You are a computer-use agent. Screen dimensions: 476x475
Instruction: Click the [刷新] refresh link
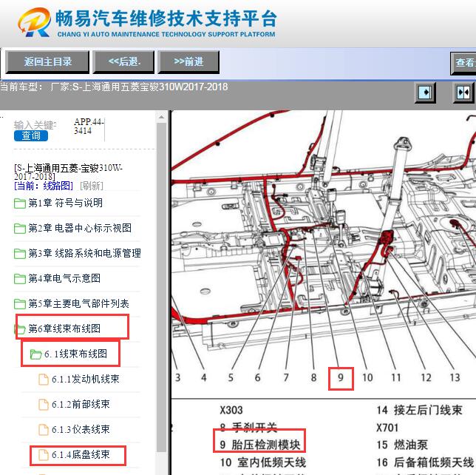pos(92,186)
